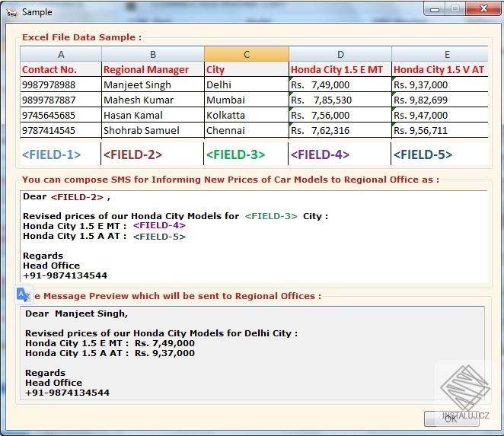The image size is (504, 436).
Task: Click price cell 'Rs. 7,85,530'
Action: point(340,100)
